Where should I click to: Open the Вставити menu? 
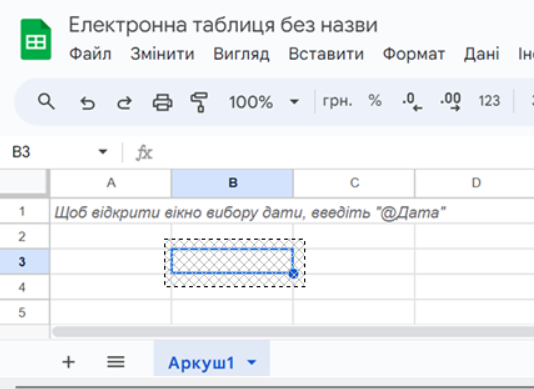coord(326,54)
